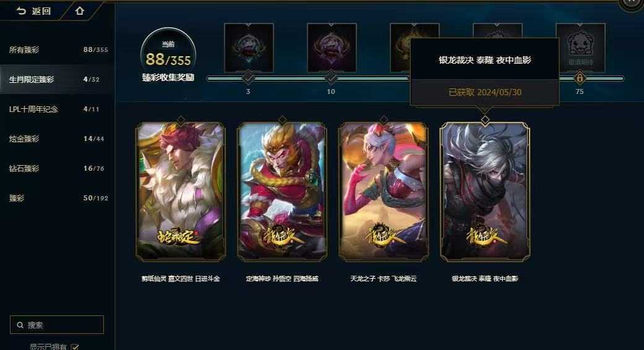Open the 臻彩 50/192 category
Image resolution: width=644 pixels, height=350 pixels.
(58, 198)
